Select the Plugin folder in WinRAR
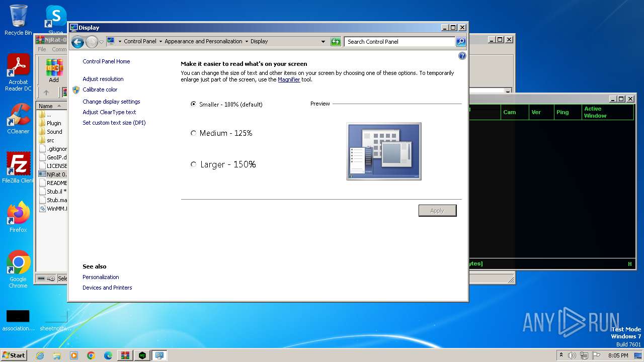 (x=52, y=123)
